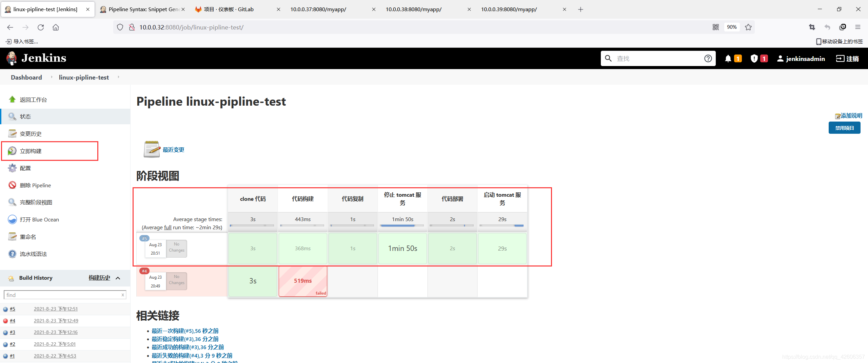Click the failed 519ms 代码构建 stage cell
This screenshot has width=868, height=363.
point(303,281)
